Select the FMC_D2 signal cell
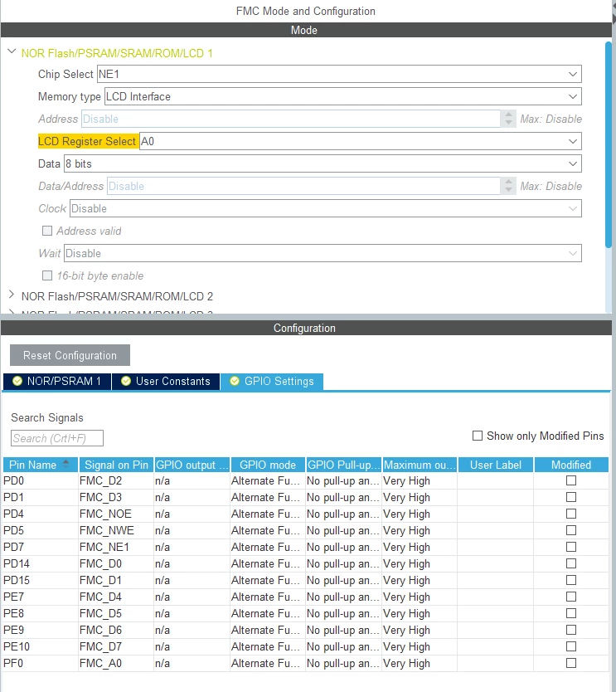The width and height of the screenshot is (616, 692). (116, 480)
